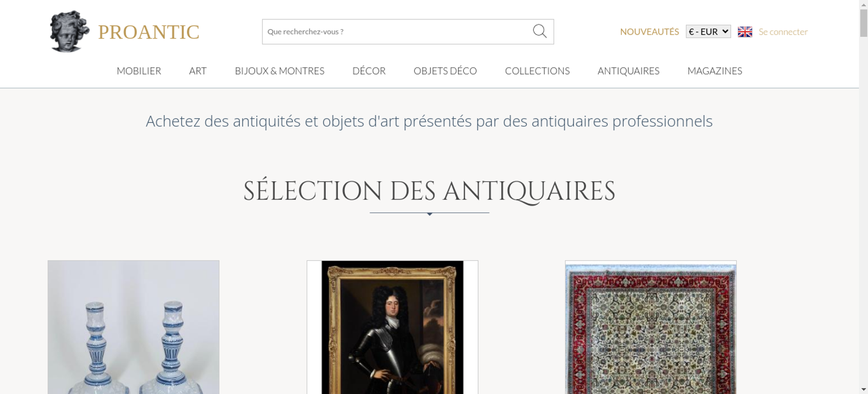The height and width of the screenshot is (394, 868).
Task: Click the Se connecter link
Action: click(783, 32)
